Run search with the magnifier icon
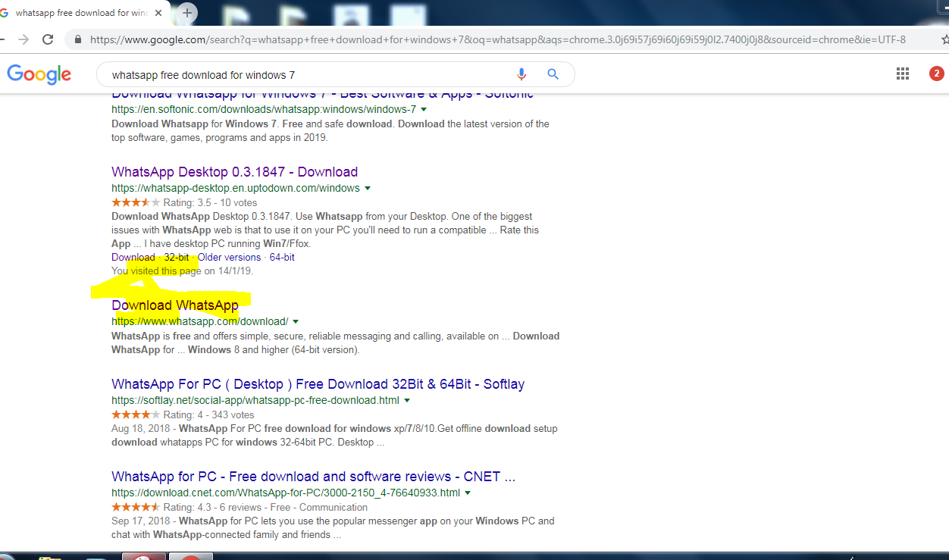Image resolution: width=949 pixels, height=560 pixels. pyautogui.click(x=553, y=74)
